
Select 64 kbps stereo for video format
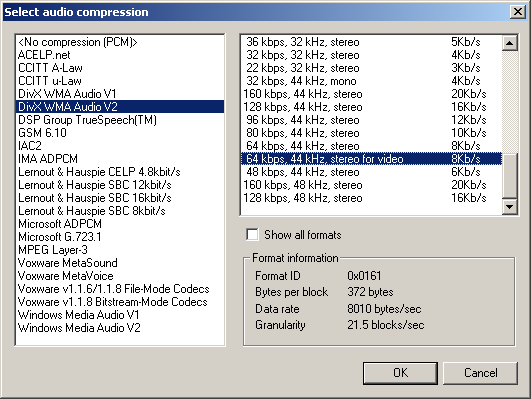point(371,159)
